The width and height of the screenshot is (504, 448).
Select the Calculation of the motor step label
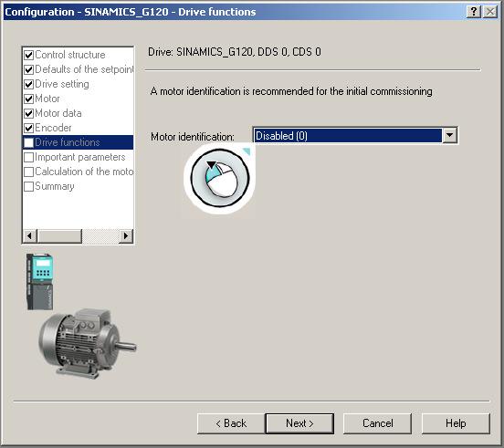pyautogui.click(x=84, y=172)
